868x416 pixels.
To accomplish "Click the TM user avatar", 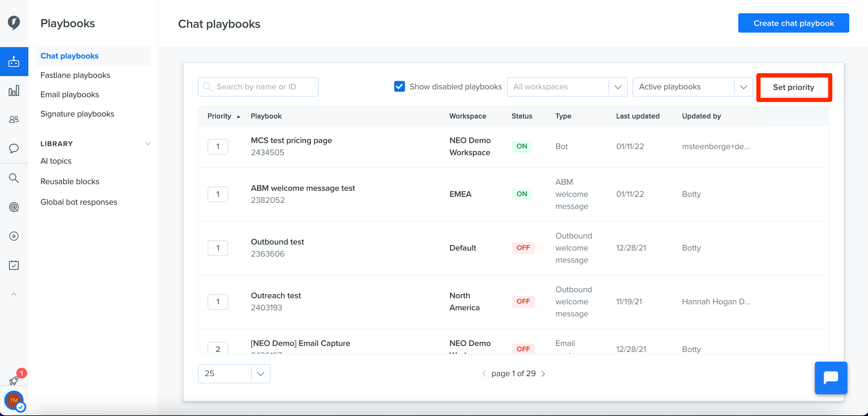I will 14,401.
